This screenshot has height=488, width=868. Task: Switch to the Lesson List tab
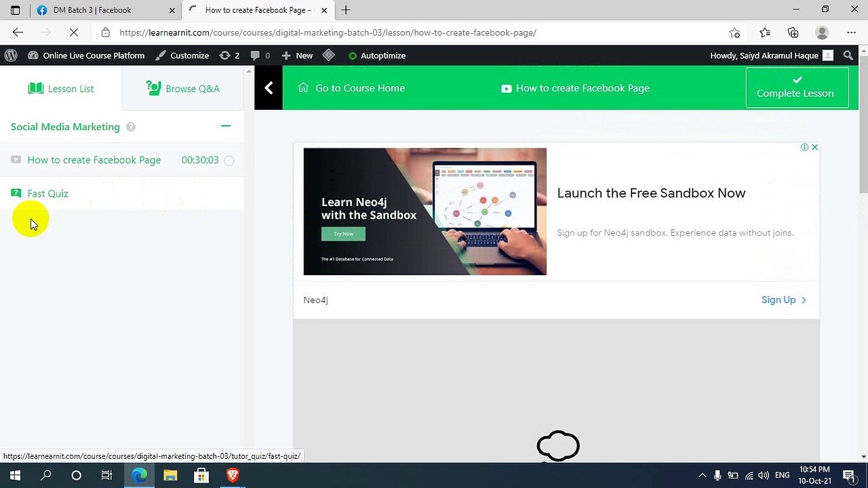pyautogui.click(x=61, y=89)
